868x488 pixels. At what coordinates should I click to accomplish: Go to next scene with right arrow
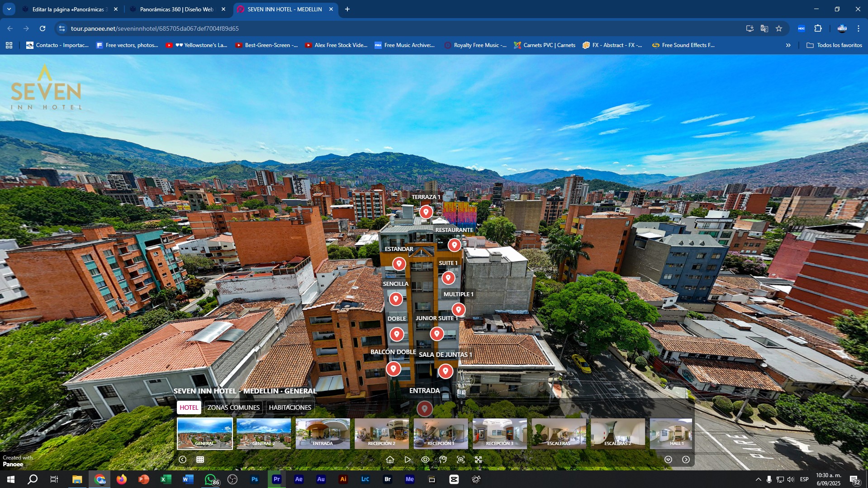click(x=686, y=460)
